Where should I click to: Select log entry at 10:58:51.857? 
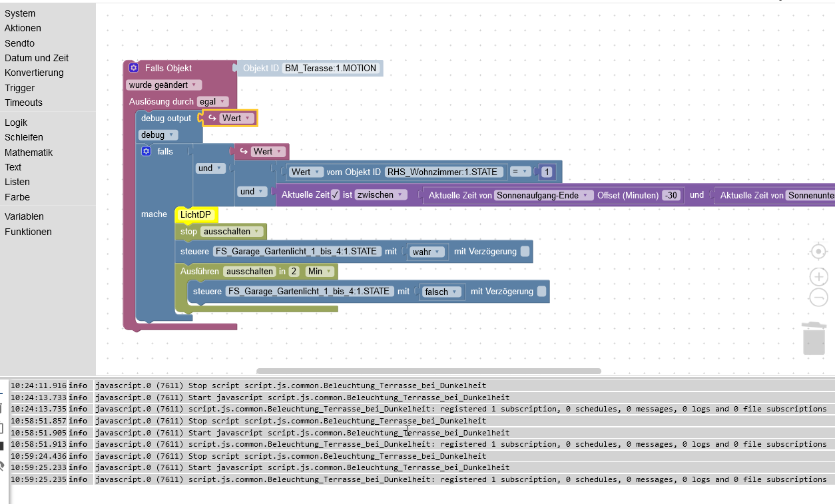(x=422, y=421)
